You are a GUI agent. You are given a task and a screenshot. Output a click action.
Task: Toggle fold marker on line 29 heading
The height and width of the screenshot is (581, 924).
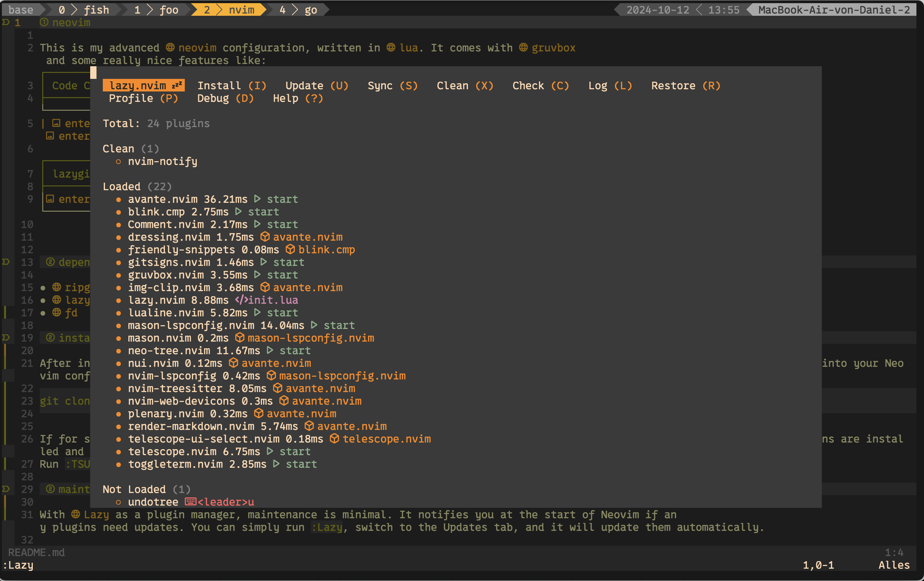[6, 489]
